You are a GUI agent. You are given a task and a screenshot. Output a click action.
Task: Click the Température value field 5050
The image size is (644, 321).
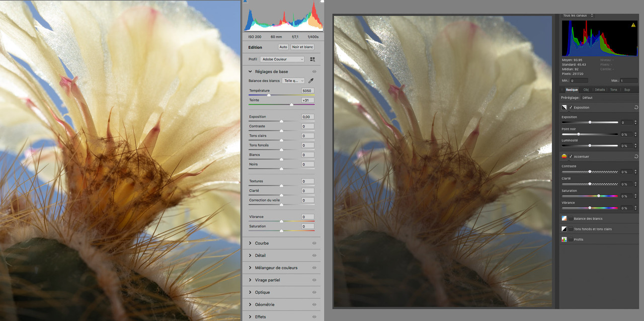[308, 91]
